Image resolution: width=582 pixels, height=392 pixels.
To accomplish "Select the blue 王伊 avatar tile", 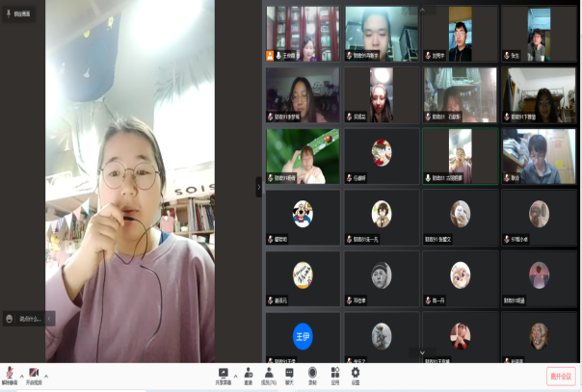I will (303, 336).
